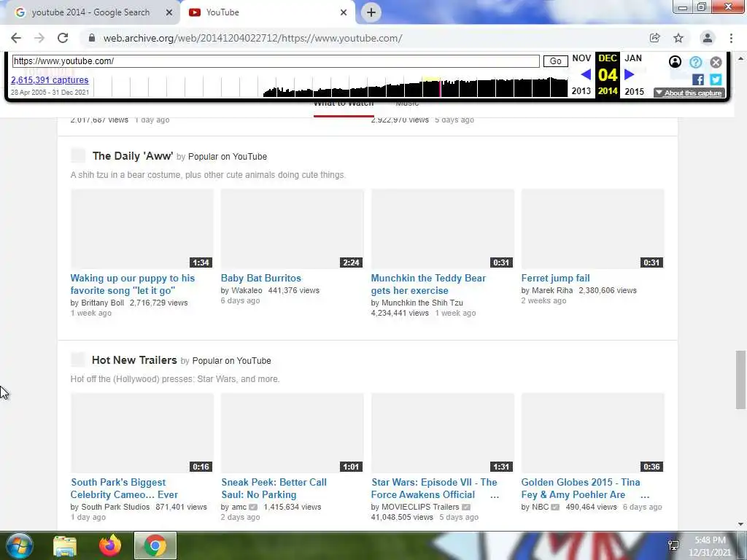Click Chrome address bar URL

[x=252, y=38]
